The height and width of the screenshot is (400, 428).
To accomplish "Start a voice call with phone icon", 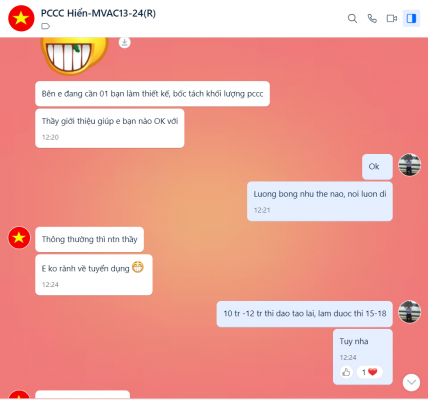I will (x=372, y=18).
